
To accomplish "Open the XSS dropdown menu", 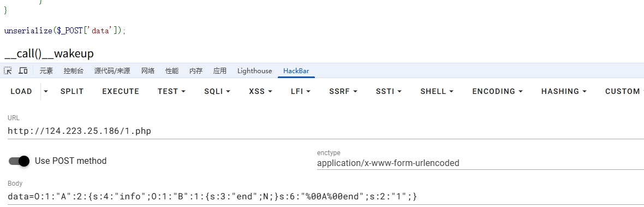I will point(260,91).
